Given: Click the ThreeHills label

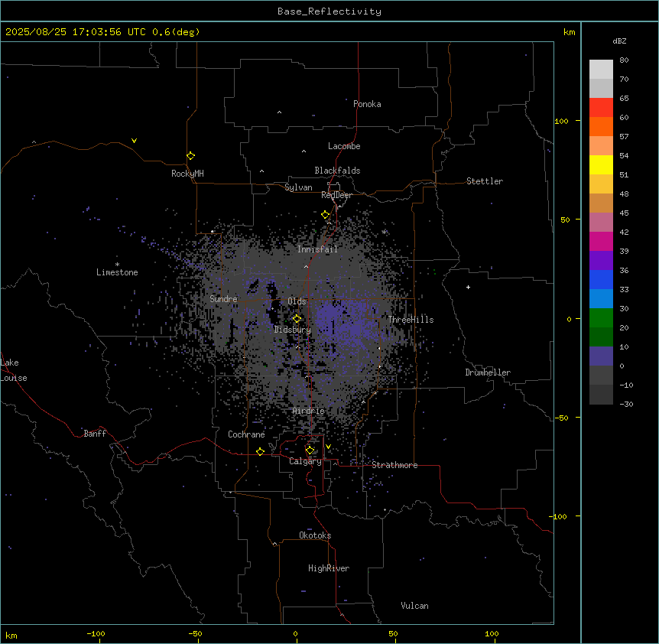Looking at the screenshot, I should pos(411,320).
